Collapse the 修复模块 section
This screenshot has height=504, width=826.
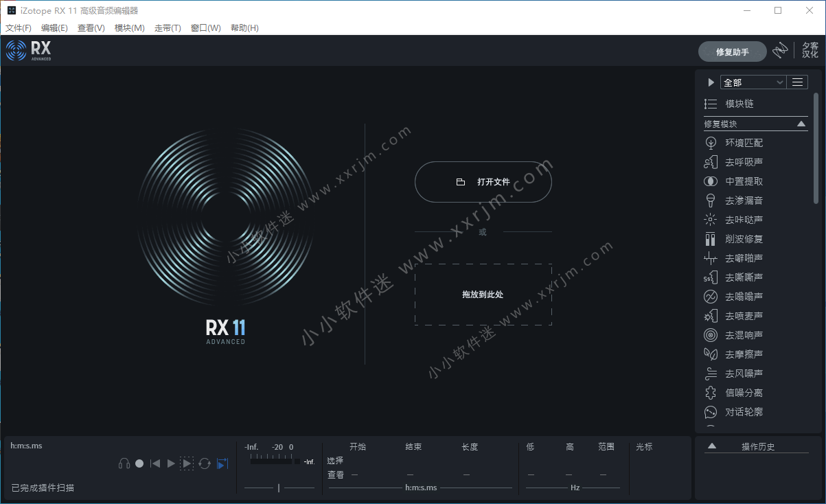click(801, 124)
